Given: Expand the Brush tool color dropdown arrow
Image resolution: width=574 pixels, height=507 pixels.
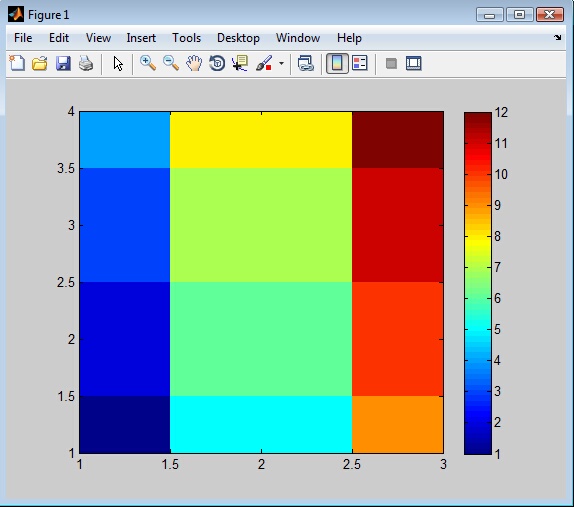Looking at the screenshot, I should click(281, 63).
